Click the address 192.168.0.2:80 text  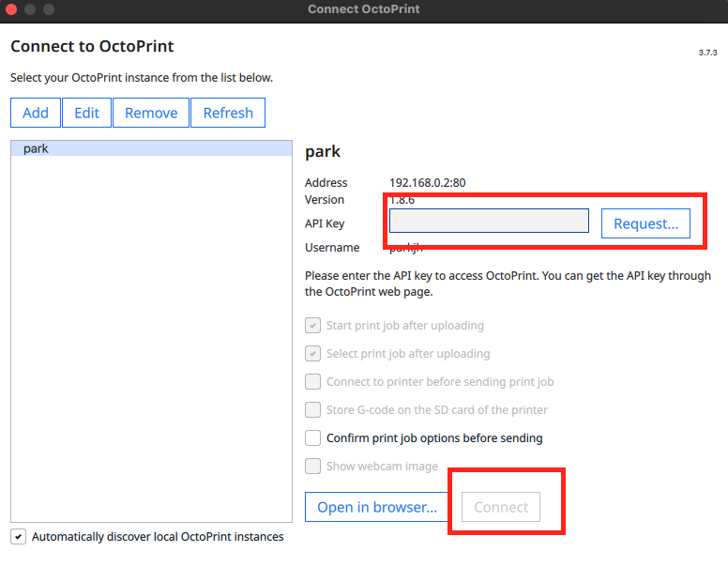point(427,183)
